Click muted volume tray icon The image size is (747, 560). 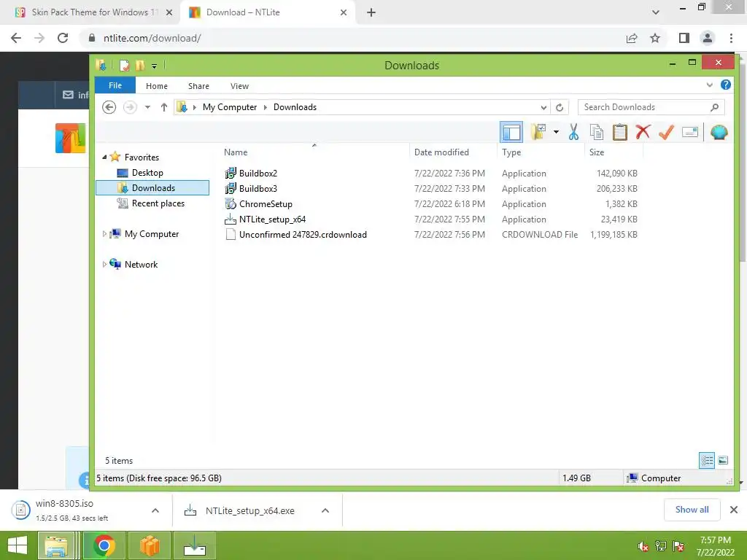(643, 546)
